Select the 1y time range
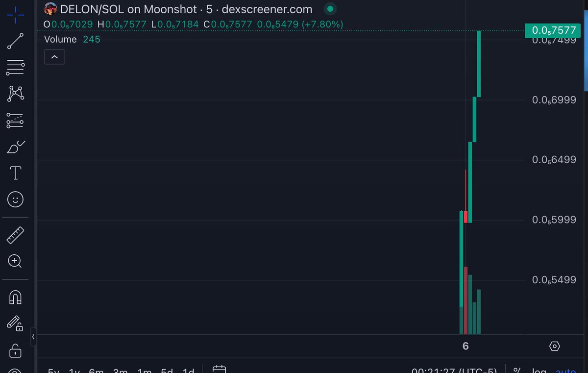 click(x=74, y=371)
